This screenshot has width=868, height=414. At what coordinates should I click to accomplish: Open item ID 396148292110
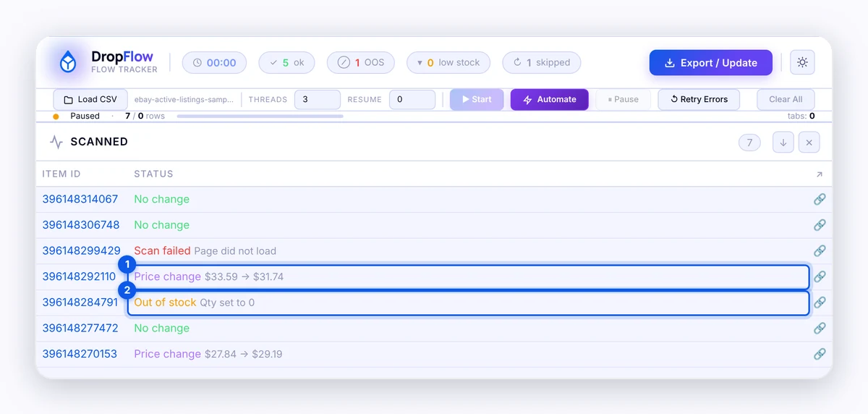(79, 276)
